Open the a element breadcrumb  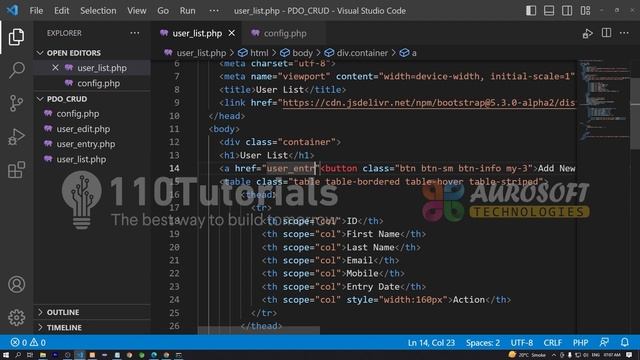coord(408,53)
